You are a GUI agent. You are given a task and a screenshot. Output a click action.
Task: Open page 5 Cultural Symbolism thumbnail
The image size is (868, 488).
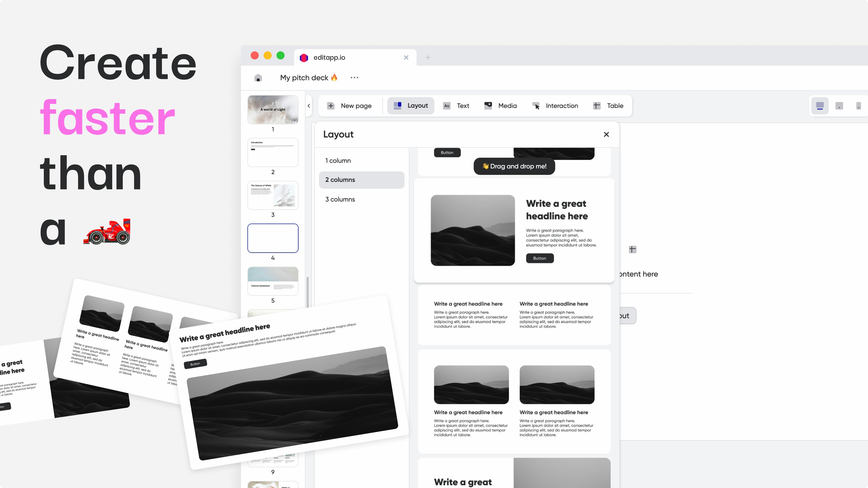[273, 281]
